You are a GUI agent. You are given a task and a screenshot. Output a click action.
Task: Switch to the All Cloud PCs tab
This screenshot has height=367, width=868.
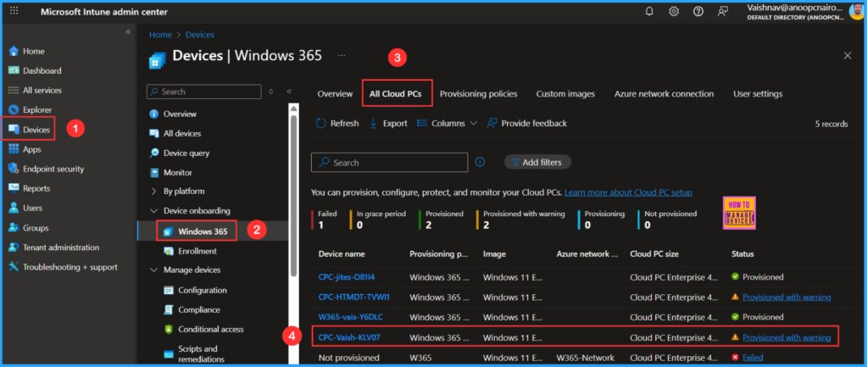[x=397, y=93]
